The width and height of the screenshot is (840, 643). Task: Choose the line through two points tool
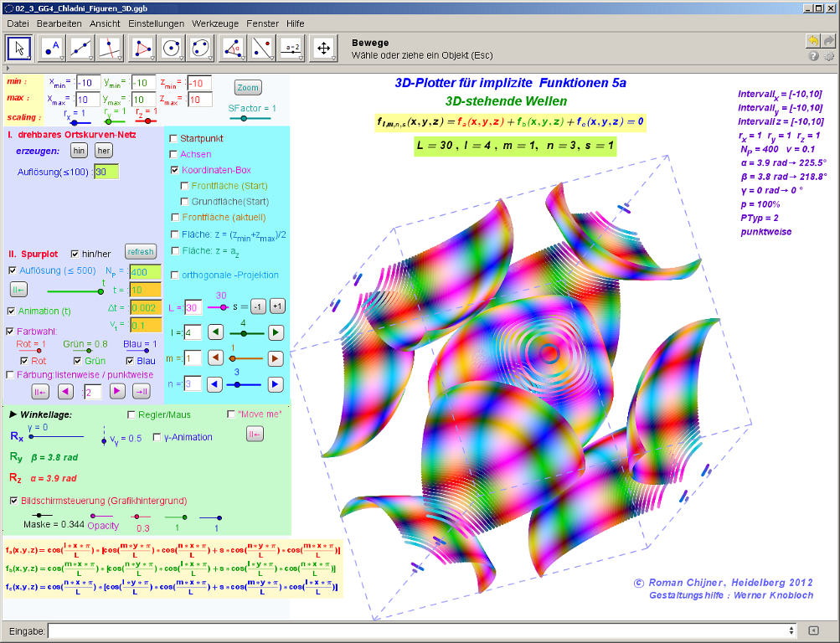tap(81, 48)
